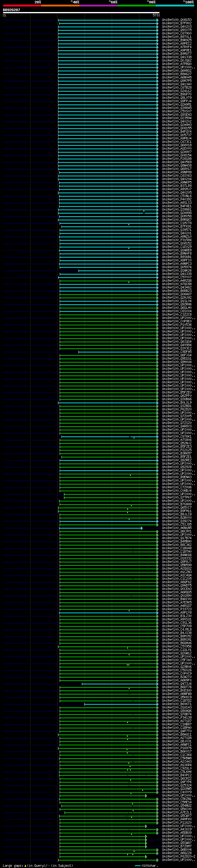Open hit UniRef100_Q08153

pos(177,20)
